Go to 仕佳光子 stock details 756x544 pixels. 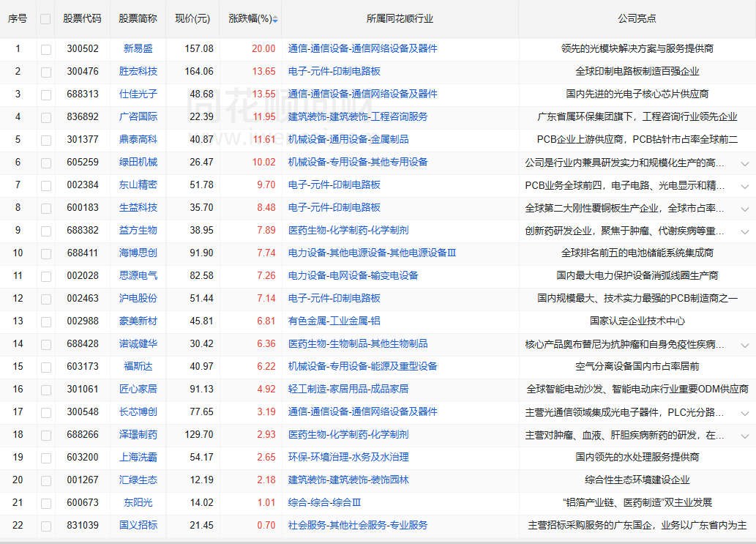point(138,94)
